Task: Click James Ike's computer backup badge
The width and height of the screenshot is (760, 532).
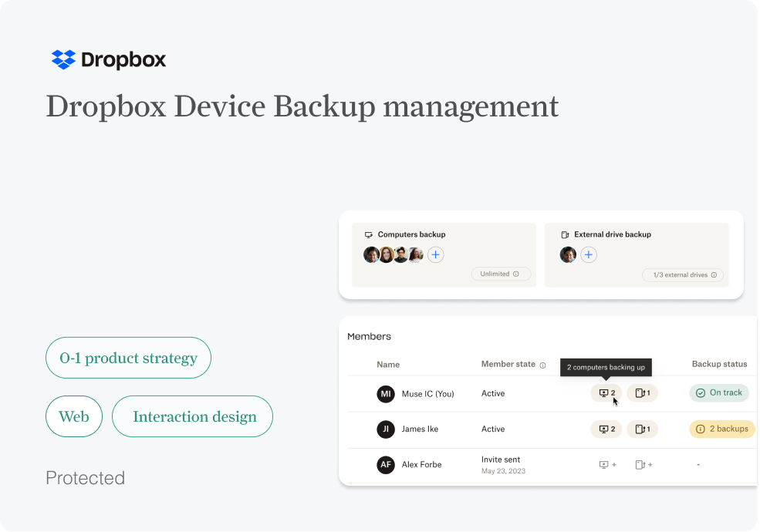Action: pos(606,429)
